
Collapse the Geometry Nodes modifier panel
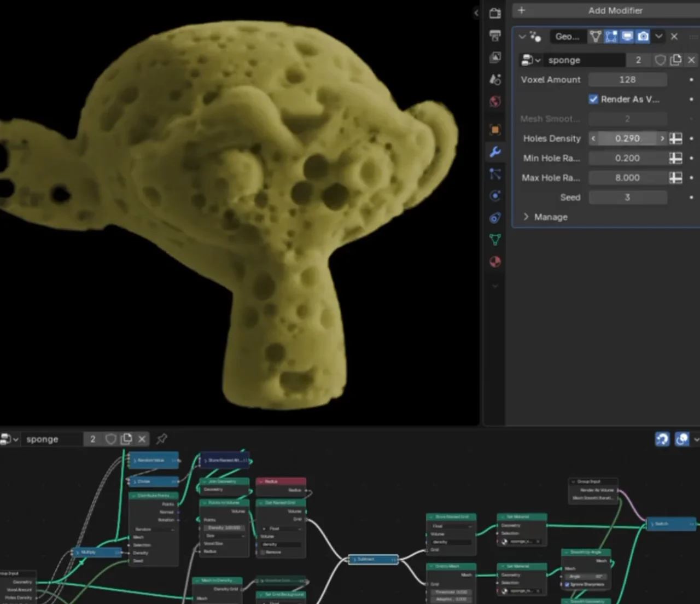point(522,36)
